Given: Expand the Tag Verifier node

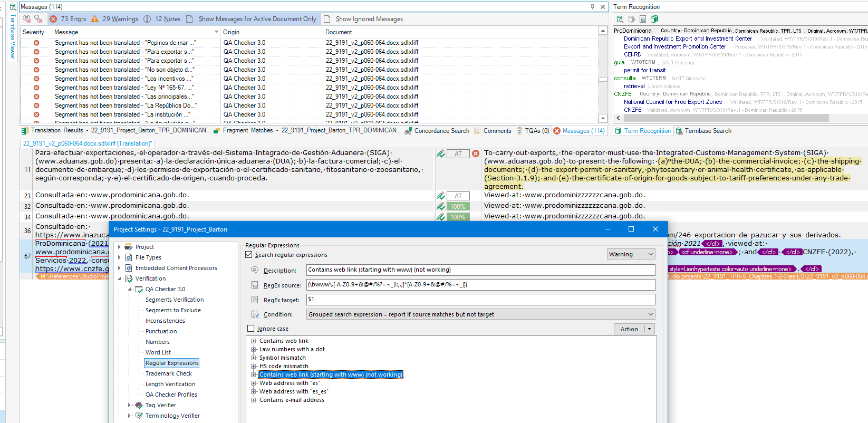Looking at the screenshot, I should [x=129, y=405].
